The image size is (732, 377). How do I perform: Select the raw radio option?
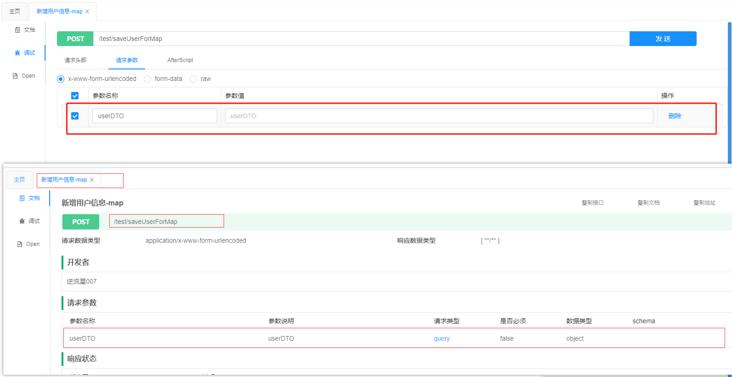click(x=193, y=79)
